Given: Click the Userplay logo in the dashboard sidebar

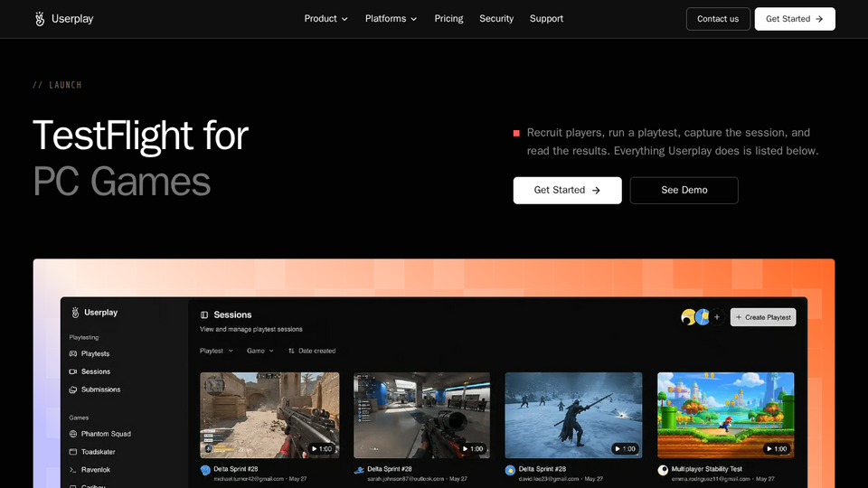Looking at the screenshot, I should [x=94, y=313].
